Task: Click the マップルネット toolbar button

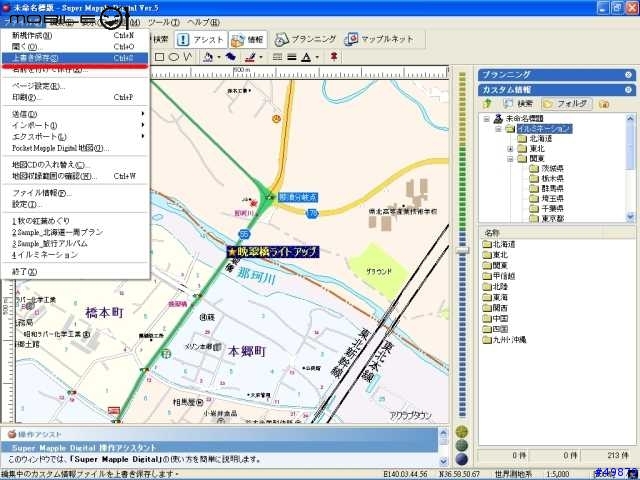Action: [380, 39]
